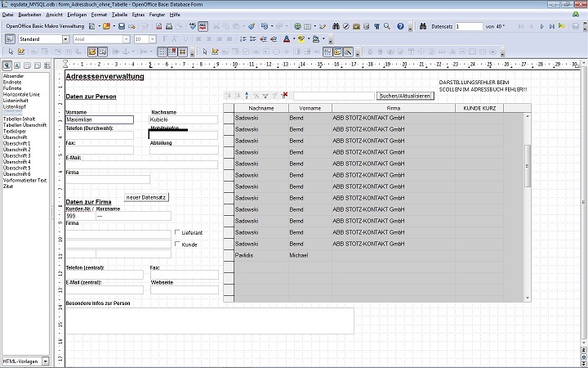Click the Find record binoculars icon
588x368 pixels.
[x=335, y=26]
